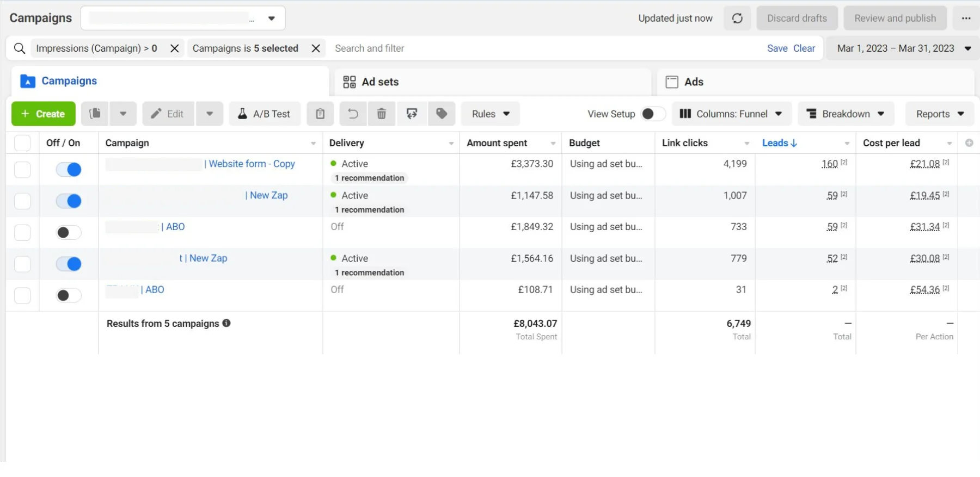Click the Budget column header

pos(584,143)
